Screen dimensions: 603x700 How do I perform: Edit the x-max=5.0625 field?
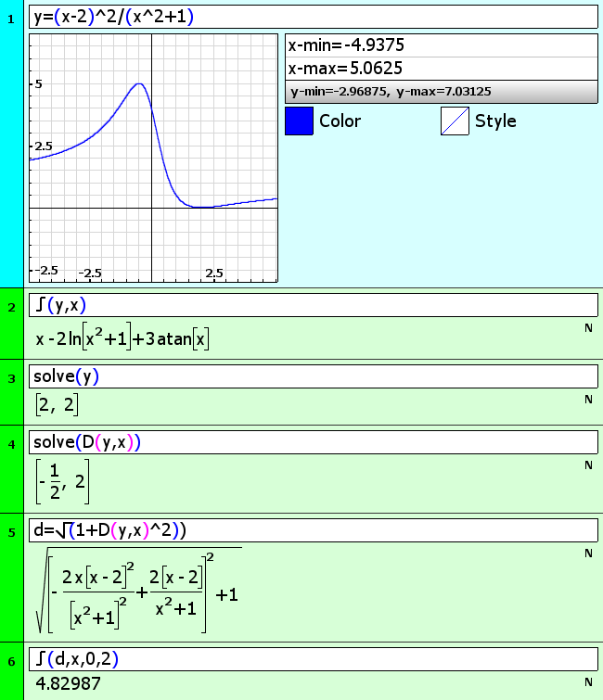(441, 69)
